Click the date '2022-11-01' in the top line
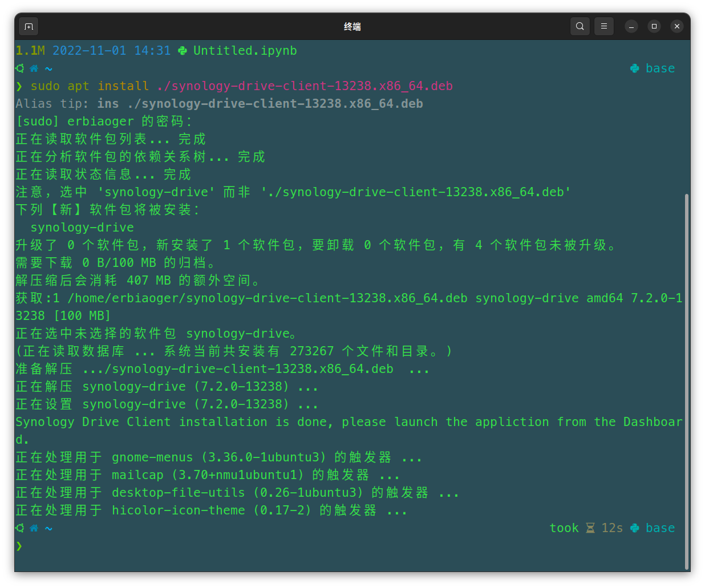 pos(90,51)
